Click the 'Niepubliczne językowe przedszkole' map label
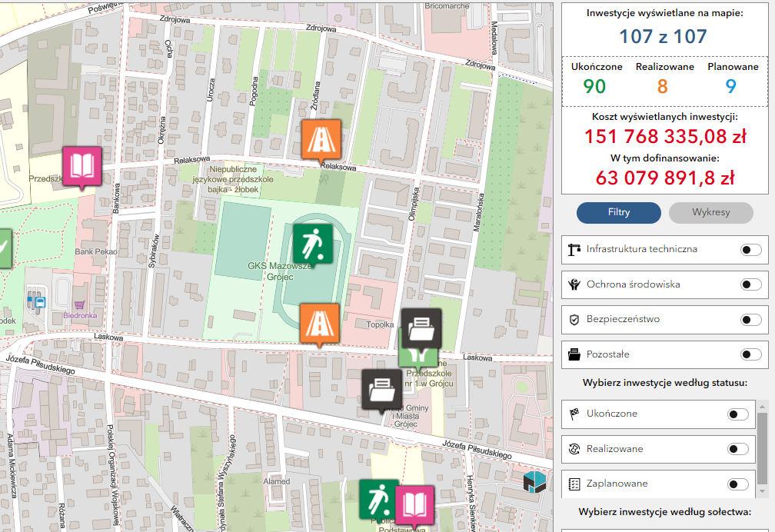 point(233,179)
